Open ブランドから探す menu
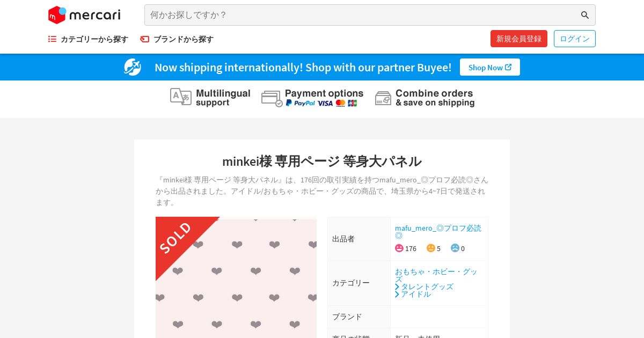The image size is (644, 338). (x=183, y=39)
